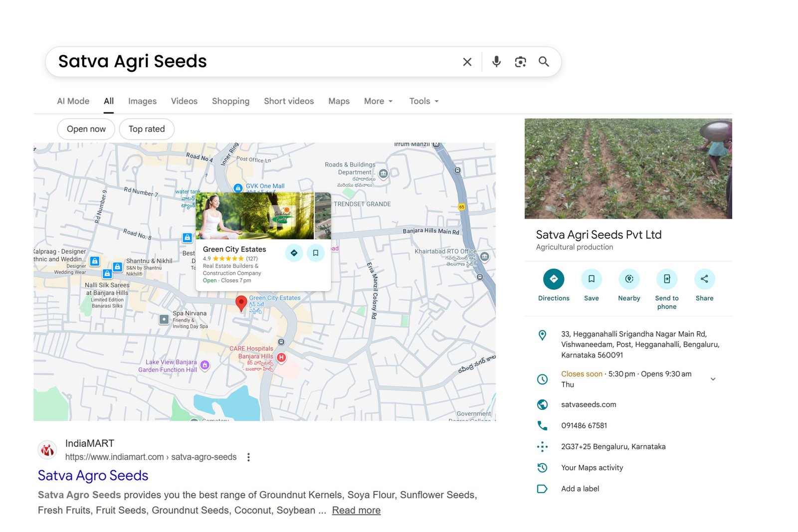Screen dimensions: 798x532
Task: Toggle the Top rated filter
Action: [147, 129]
